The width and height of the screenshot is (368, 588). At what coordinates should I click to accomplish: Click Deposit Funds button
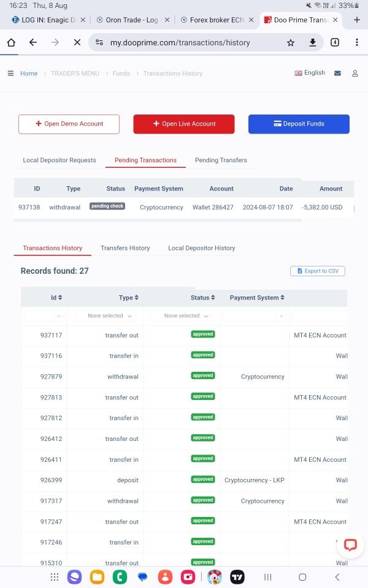pos(299,124)
